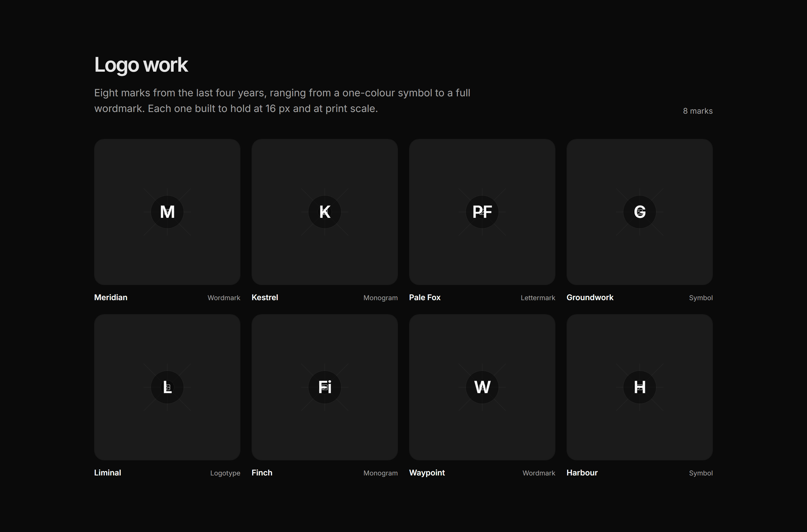This screenshot has width=807, height=532.
Task: Click the Monogram label beside Finch
Action: coord(381,473)
